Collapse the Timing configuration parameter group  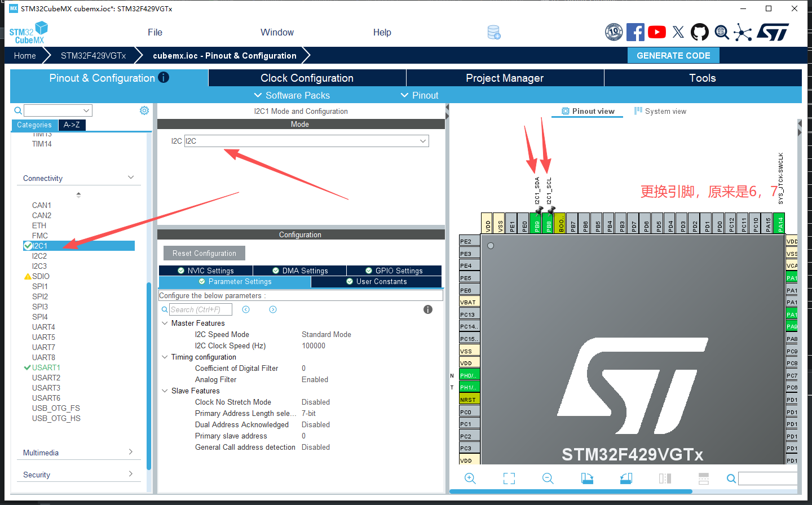coord(165,357)
